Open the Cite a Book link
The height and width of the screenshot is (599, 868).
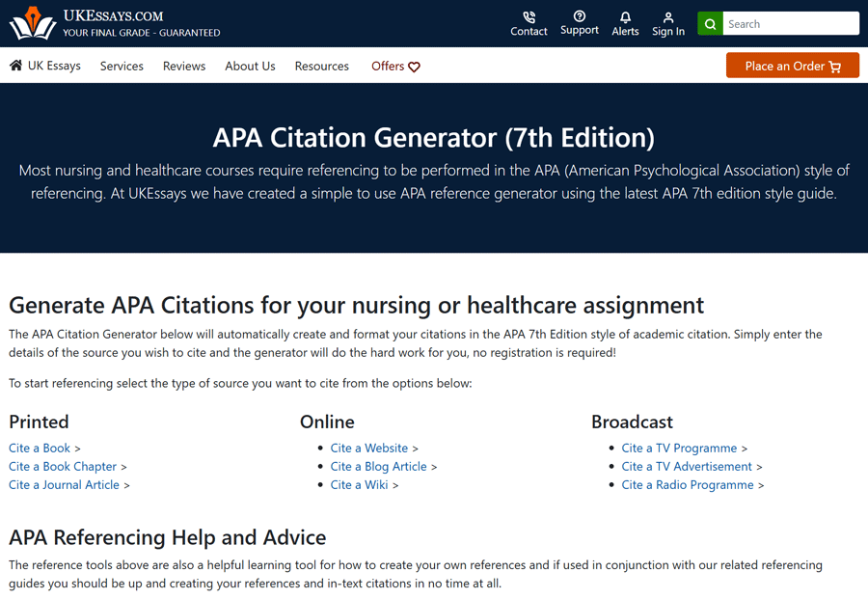click(x=40, y=448)
